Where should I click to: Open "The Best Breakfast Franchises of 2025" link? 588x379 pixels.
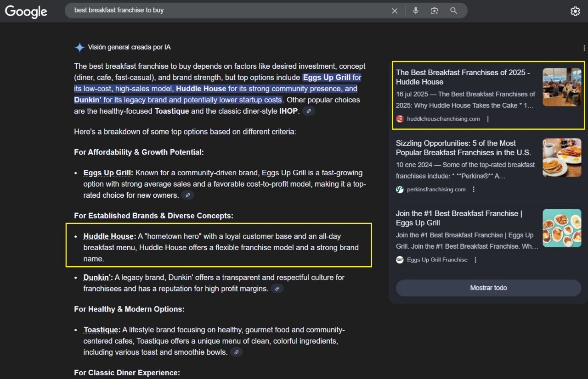coord(463,77)
